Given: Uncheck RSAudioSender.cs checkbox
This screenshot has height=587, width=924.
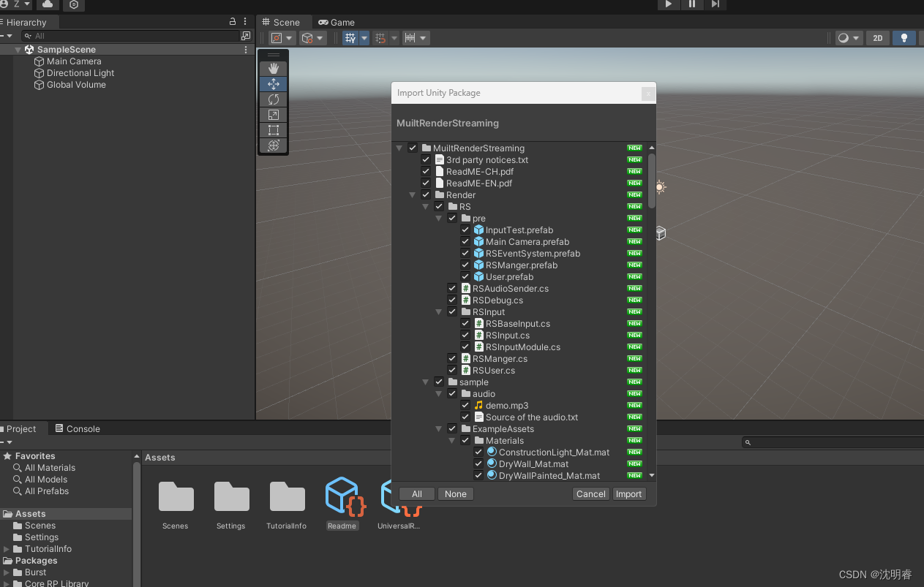Looking at the screenshot, I should tap(452, 289).
